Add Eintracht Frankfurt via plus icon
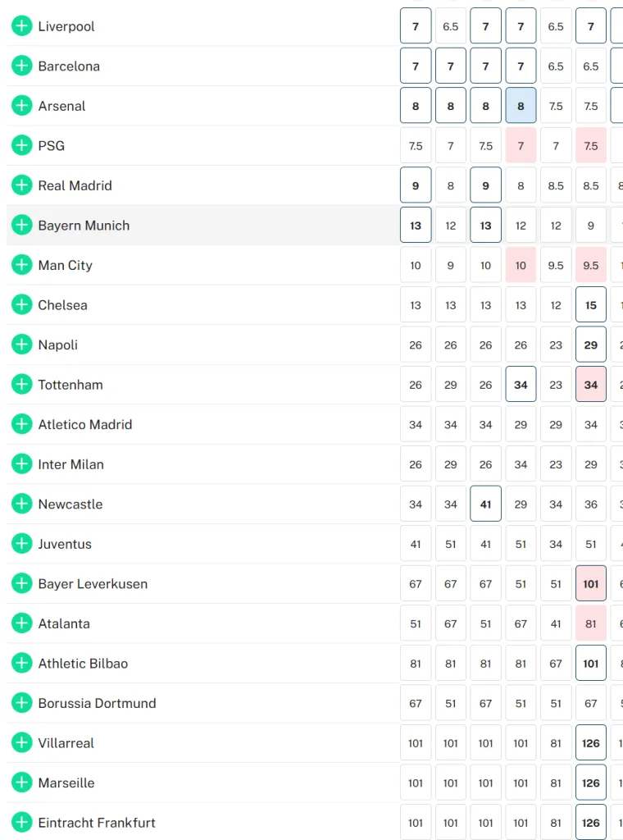Viewport: 623px width, 840px height. pos(21,822)
